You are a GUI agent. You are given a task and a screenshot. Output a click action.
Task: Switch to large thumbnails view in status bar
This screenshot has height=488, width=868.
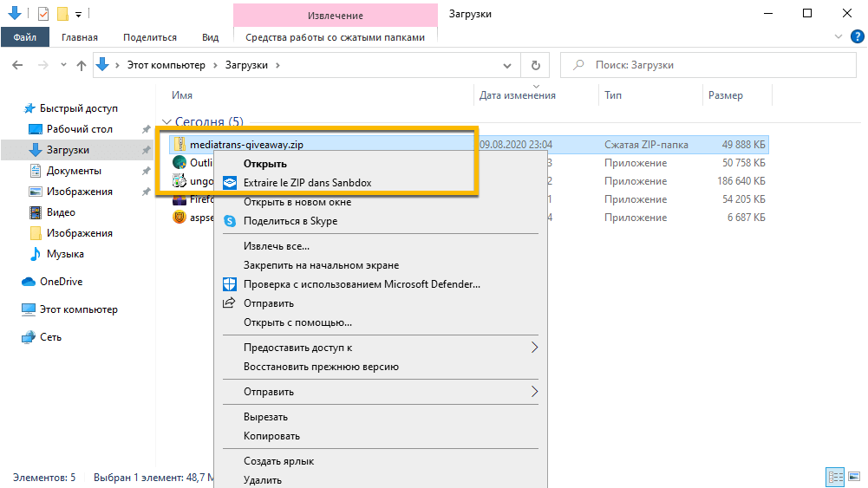[x=854, y=477]
